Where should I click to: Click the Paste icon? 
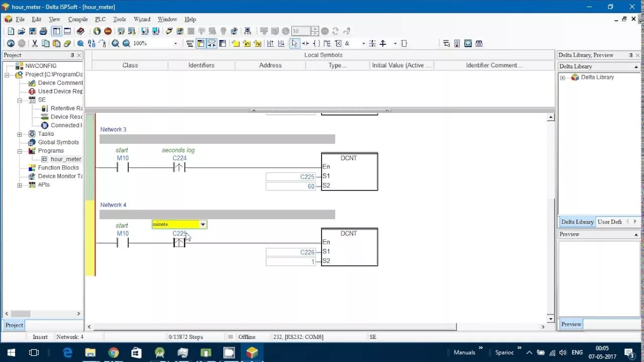56,43
